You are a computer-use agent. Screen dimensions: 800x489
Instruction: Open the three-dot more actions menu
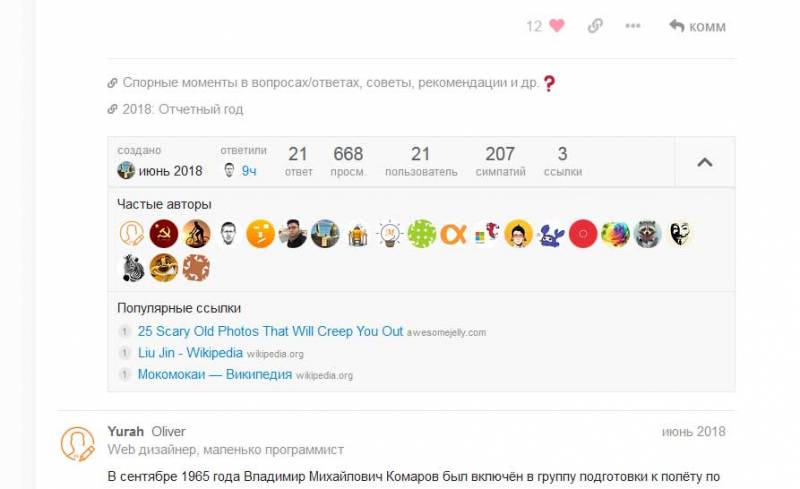tap(633, 26)
